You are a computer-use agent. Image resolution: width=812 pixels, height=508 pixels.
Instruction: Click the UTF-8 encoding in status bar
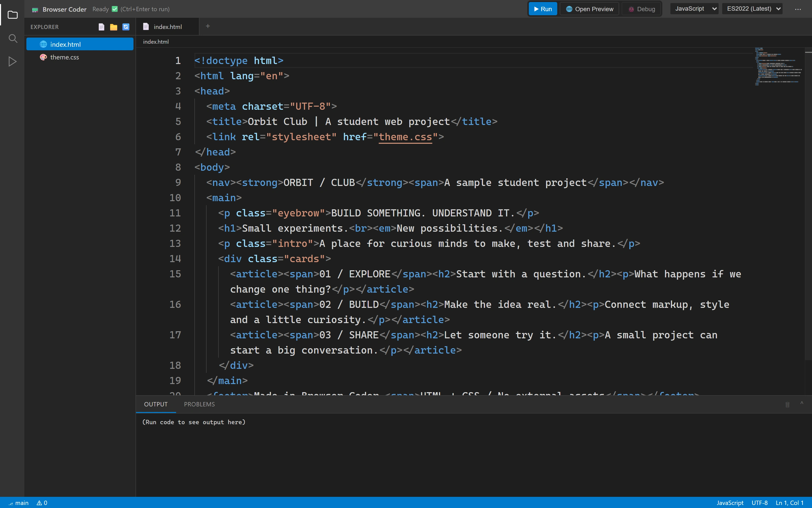click(760, 503)
